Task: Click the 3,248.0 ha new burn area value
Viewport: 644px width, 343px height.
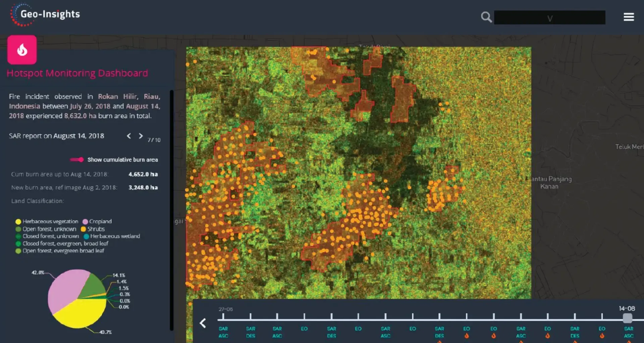Action: [143, 187]
